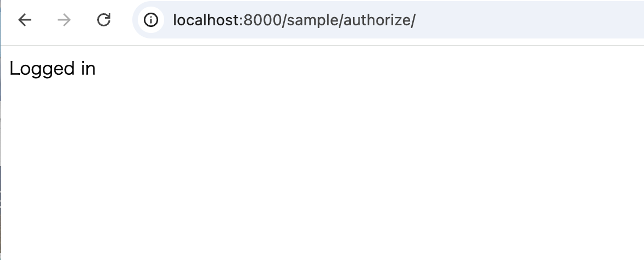Go back using the browser back arrow

click(25, 20)
